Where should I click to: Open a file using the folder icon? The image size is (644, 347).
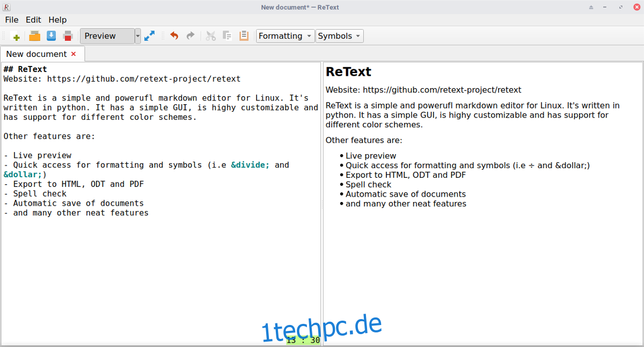(x=34, y=36)
